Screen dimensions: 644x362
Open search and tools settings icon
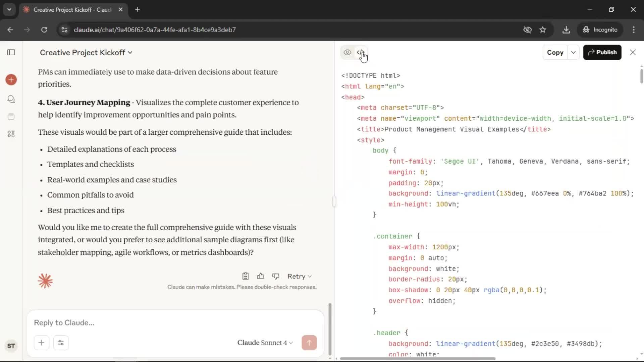pos(61,343)
